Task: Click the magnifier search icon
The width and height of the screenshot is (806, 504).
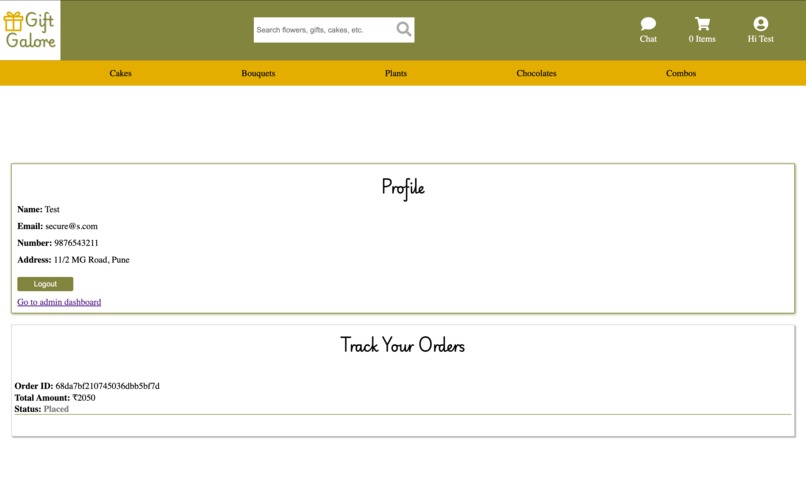Action: 404,29
